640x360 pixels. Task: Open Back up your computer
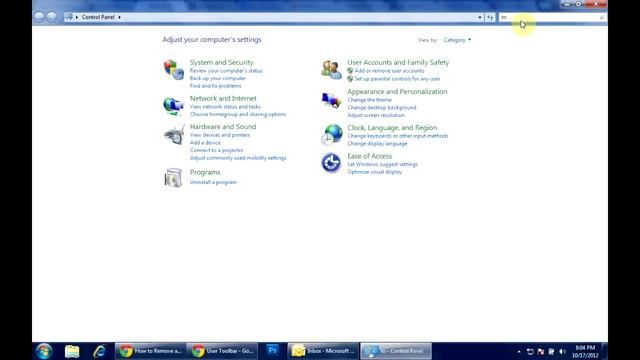click(x=218, y=78)
